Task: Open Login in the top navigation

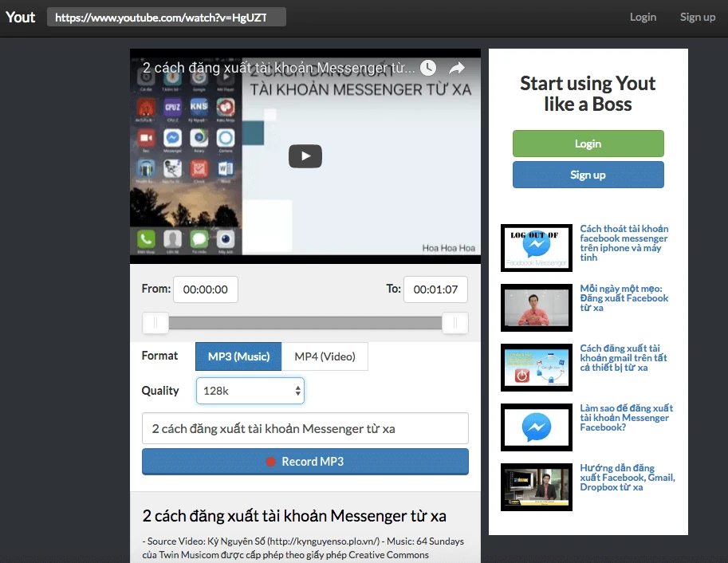Action: pos(643,17)
